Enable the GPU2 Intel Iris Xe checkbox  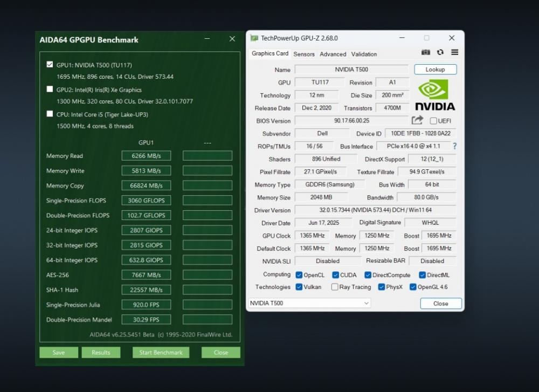[x=50, y=90]
